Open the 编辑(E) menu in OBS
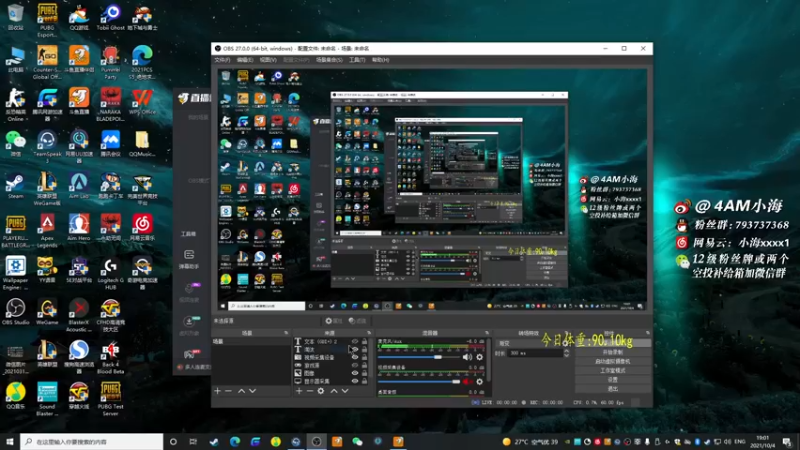This screenshot has height=450, width=800. (x=245, y=60)
